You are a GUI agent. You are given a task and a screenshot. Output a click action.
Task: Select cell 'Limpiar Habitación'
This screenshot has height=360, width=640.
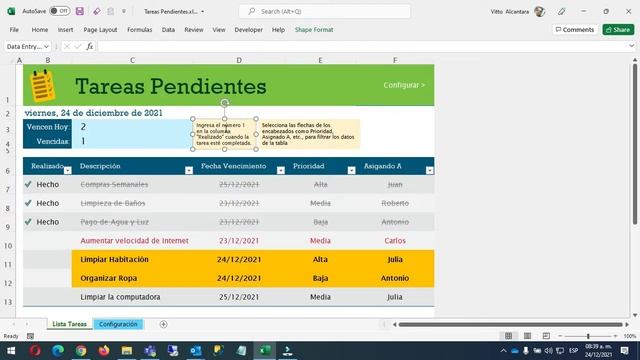(133, 259)
